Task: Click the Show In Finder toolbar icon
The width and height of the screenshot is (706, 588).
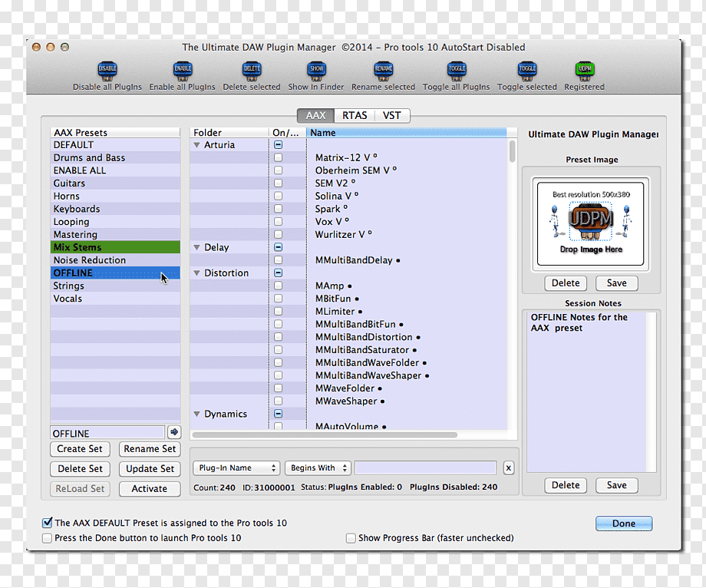Action: tap(316, 71)
